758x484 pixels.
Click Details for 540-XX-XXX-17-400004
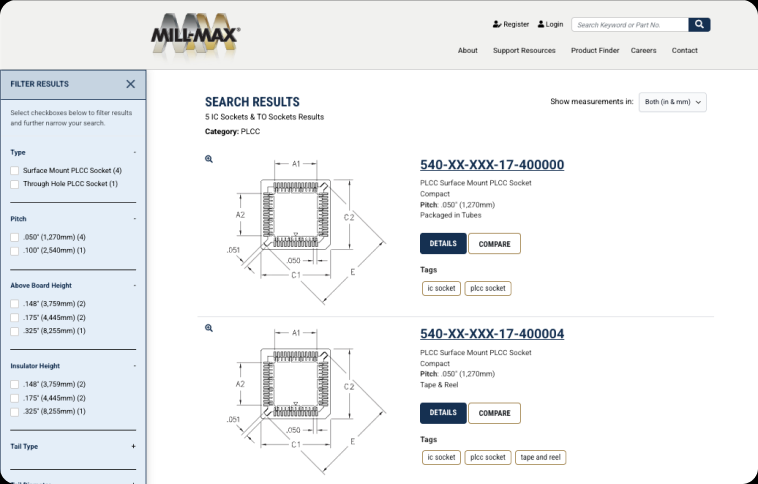tap(443, 413)
